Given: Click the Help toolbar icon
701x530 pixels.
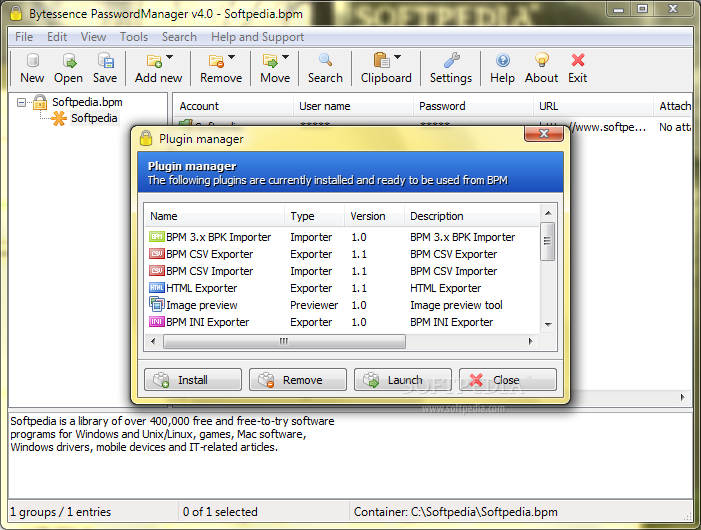Looking at the screenshot, I should click(503, 60).
